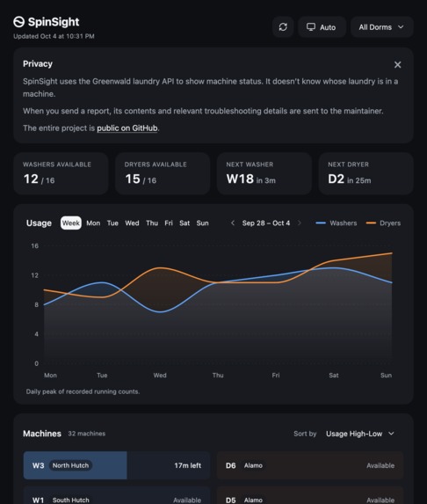427x504 pixels.
Task: Click the Washers Available card
Action: pyautogui.click(x=61, y=173)
